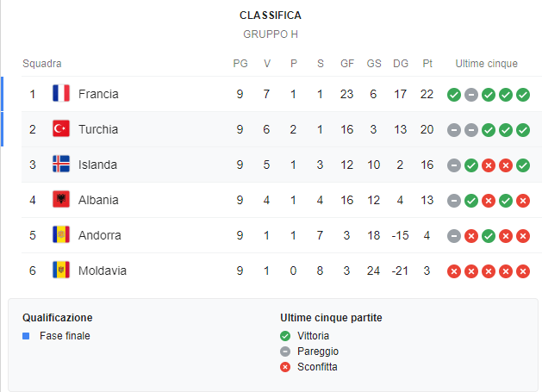Click the France flag icon

click(x=61, y=94)
